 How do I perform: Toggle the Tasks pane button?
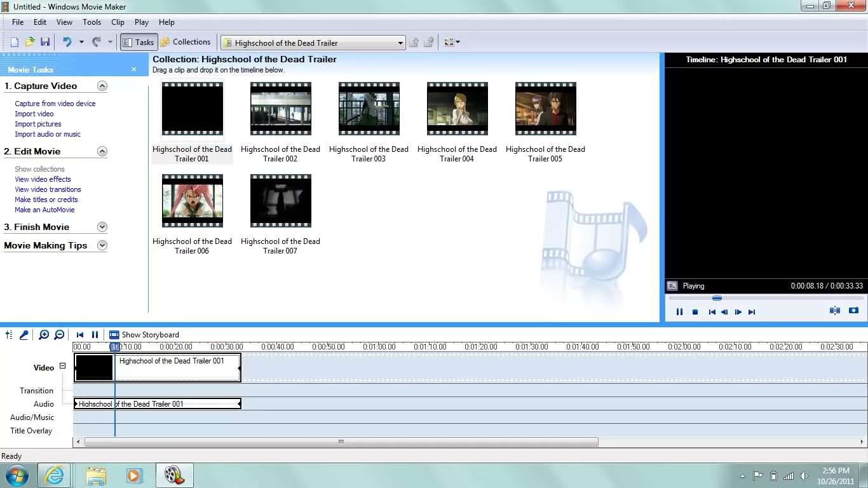point(139,42)
